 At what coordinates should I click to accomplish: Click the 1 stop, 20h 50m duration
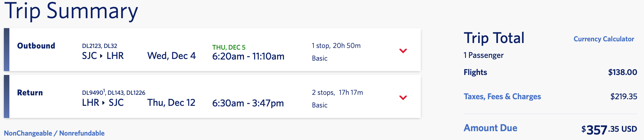click(x=336, y=46)
